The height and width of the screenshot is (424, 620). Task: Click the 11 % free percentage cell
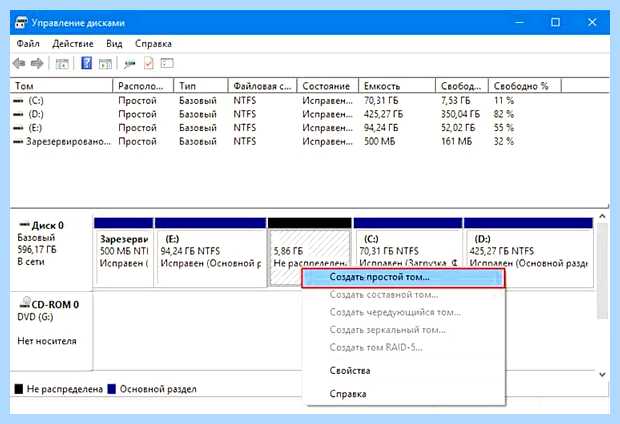[x=504, y=101]
